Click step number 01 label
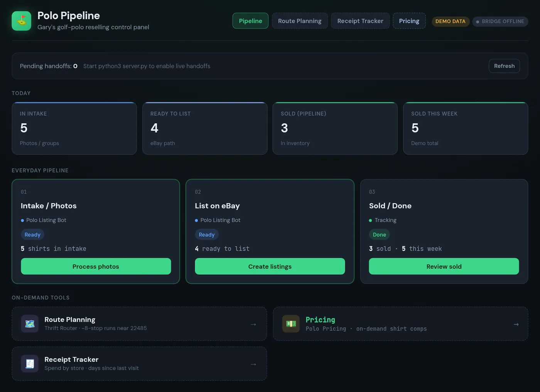The width and height of the screenshot is (540, 392). tap(24, 192)
